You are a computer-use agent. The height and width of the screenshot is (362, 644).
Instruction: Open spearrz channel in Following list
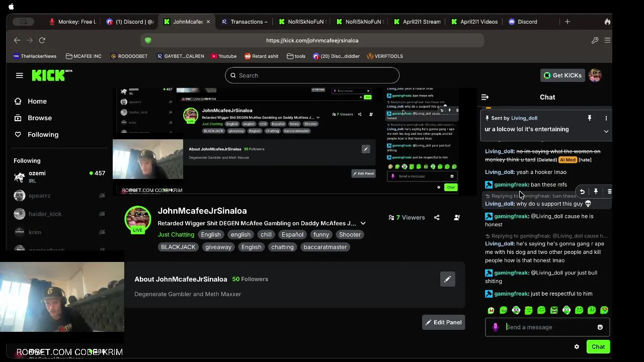pos(59,196)
